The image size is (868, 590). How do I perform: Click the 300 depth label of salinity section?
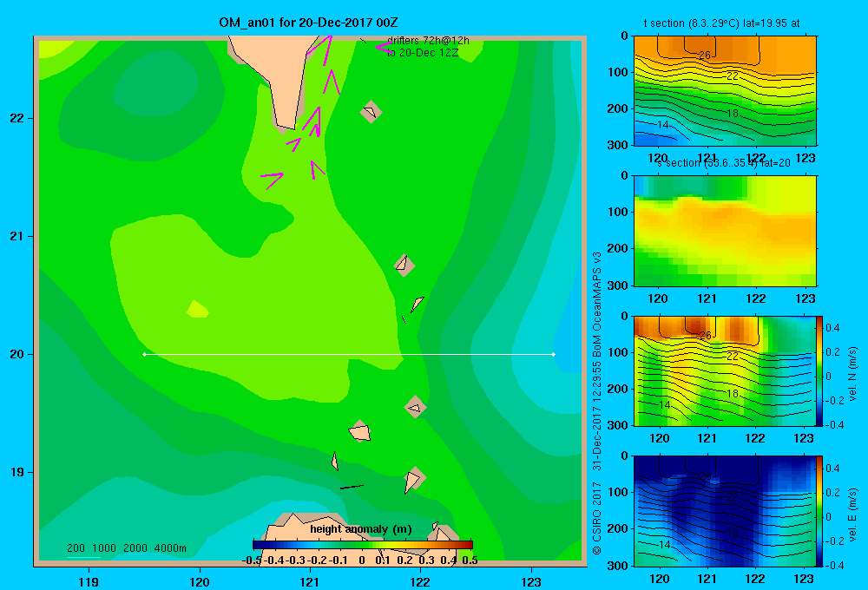coord(619,285)
